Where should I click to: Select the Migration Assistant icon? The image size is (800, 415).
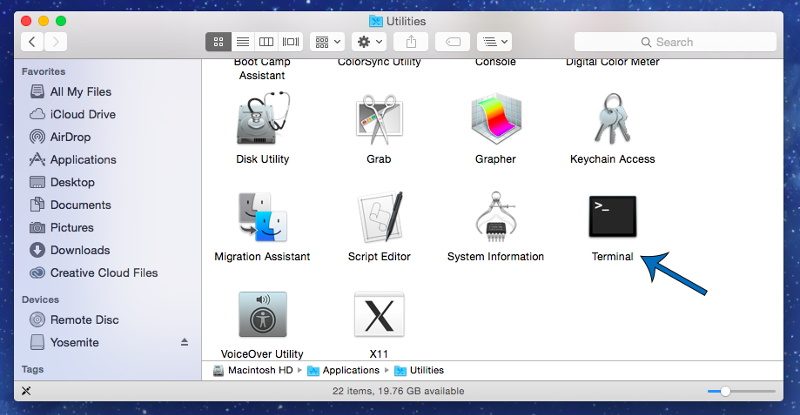[263, 216]
